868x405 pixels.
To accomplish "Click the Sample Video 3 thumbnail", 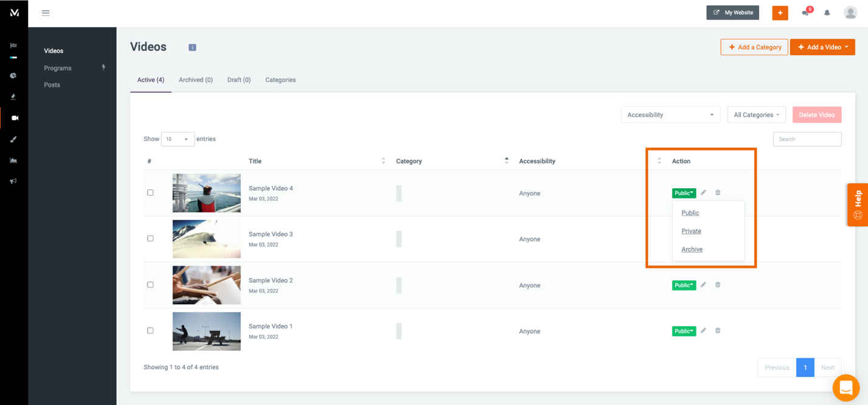I will click(206, 239).
